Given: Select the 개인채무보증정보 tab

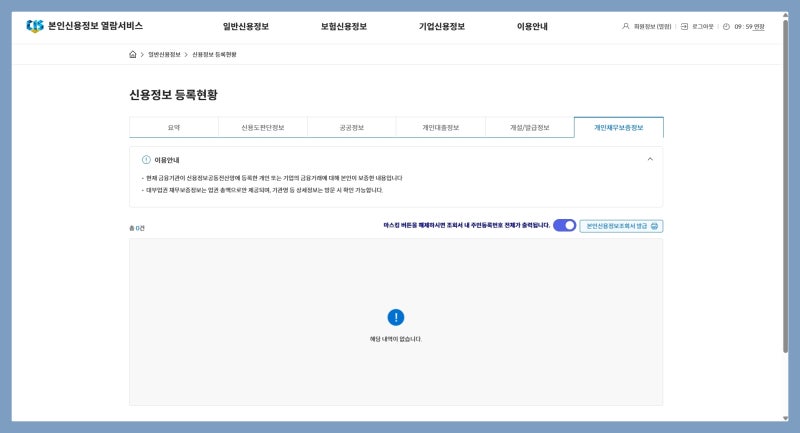Looking at the screenshot, I should (x=619, y=128).
